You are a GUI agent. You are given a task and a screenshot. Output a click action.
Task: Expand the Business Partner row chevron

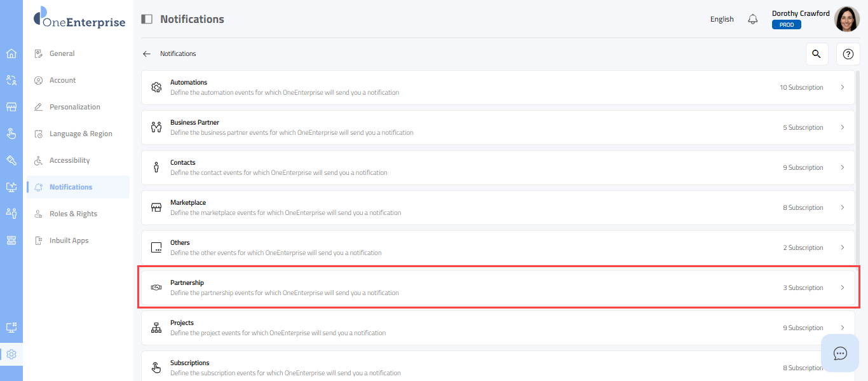tap(843, 127)
